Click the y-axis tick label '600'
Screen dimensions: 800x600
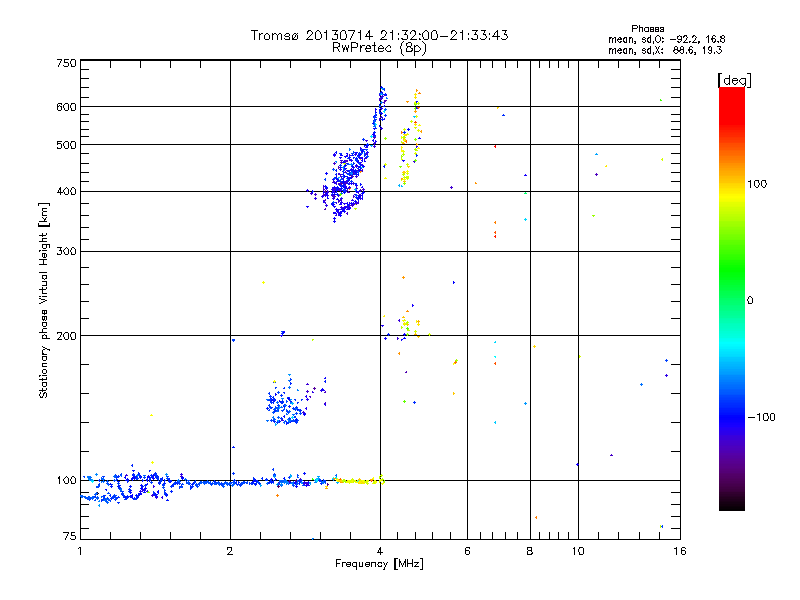click(x=66, y=107)
